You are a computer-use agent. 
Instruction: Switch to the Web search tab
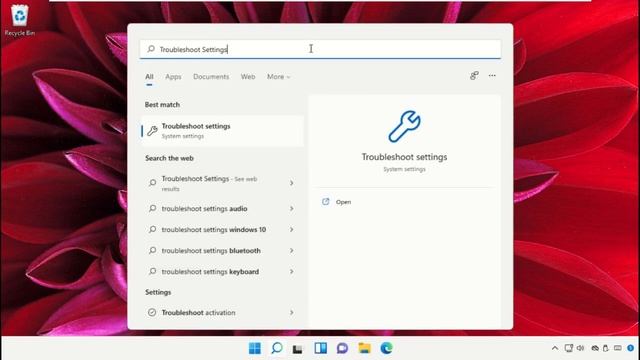[x=248, y=77]
